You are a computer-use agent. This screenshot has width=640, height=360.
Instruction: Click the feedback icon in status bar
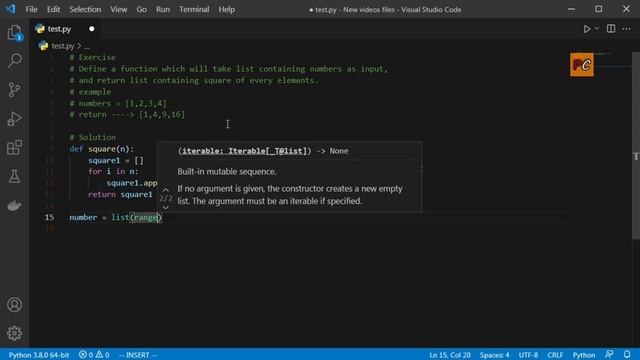click(x=609, y=354)
